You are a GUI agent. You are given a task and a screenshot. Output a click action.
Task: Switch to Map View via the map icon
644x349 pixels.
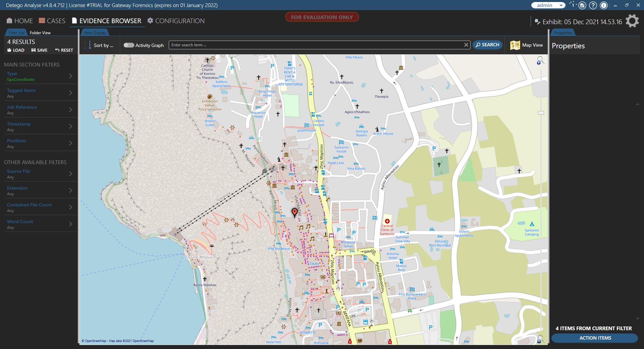tap(515, 45)
